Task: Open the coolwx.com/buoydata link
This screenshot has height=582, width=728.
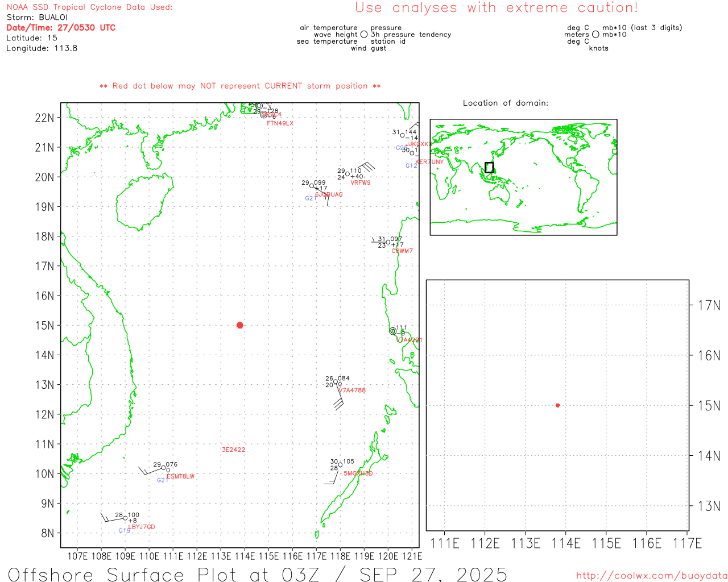Action: (651, 576)
